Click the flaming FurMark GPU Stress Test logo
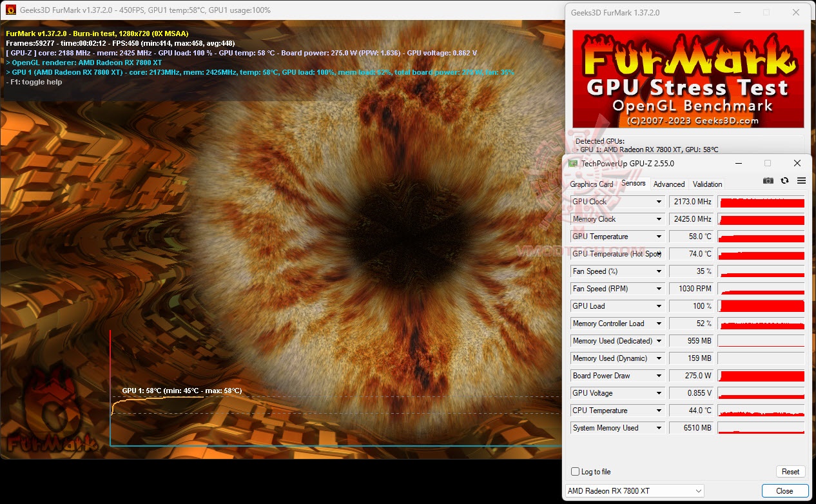 click(687, 77)
